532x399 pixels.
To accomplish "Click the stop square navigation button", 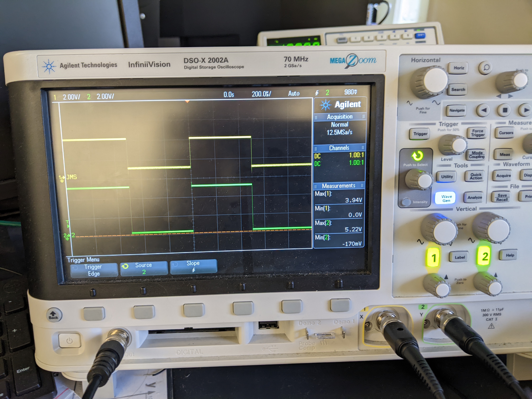I will pos(505,110).
